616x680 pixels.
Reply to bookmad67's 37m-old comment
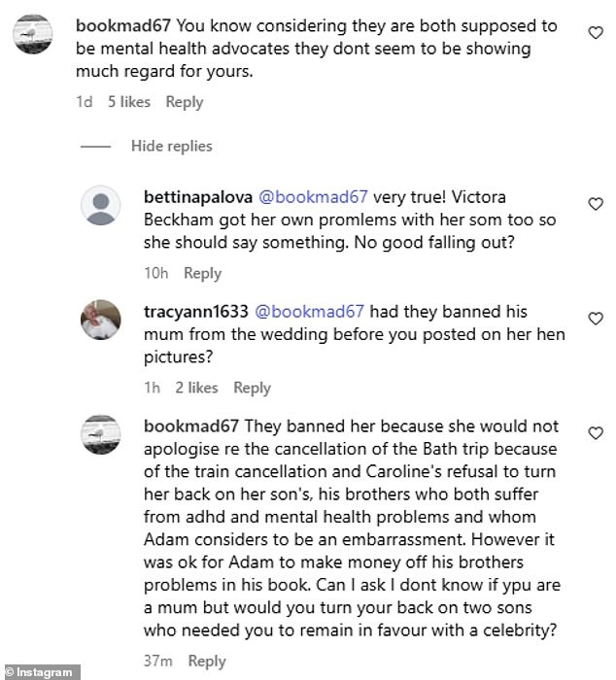(206, 662)
